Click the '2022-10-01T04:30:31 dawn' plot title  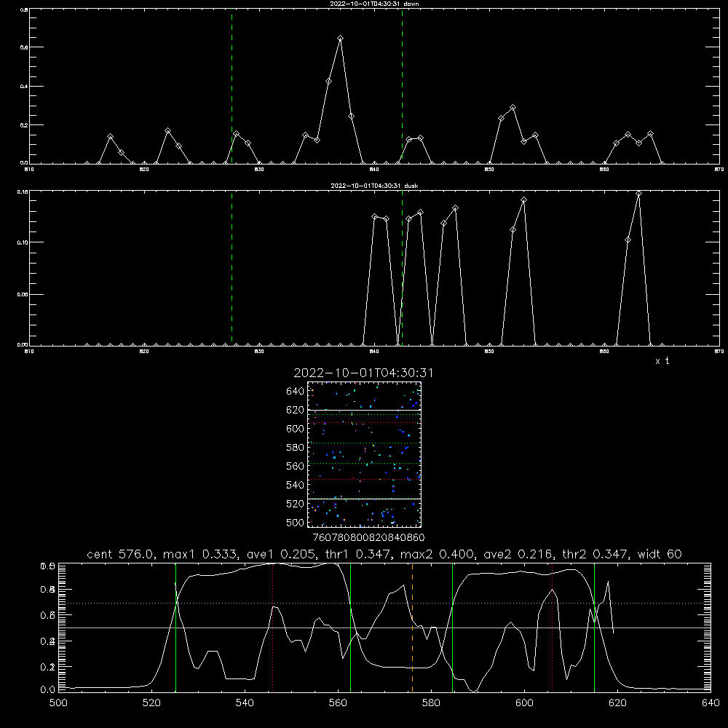374,4
